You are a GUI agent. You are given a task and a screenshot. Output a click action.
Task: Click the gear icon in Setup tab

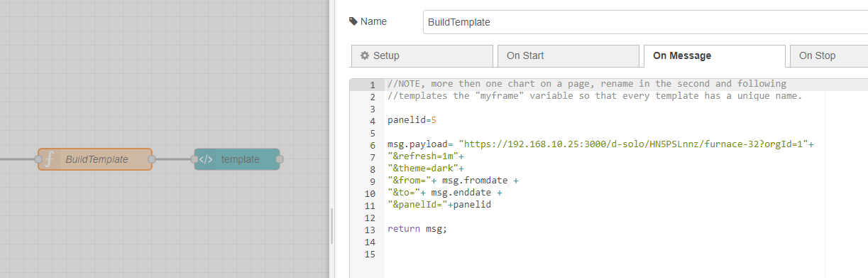coord(365,55)
